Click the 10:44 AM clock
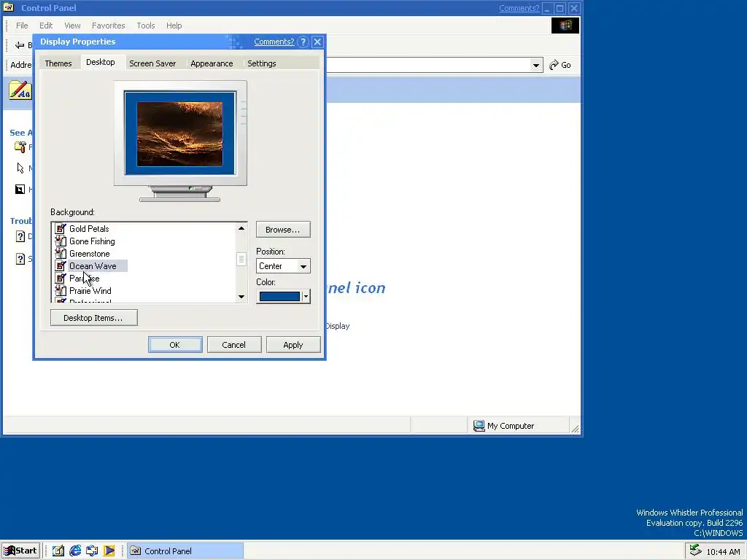 pyautogui.click(x=723, y=552)
